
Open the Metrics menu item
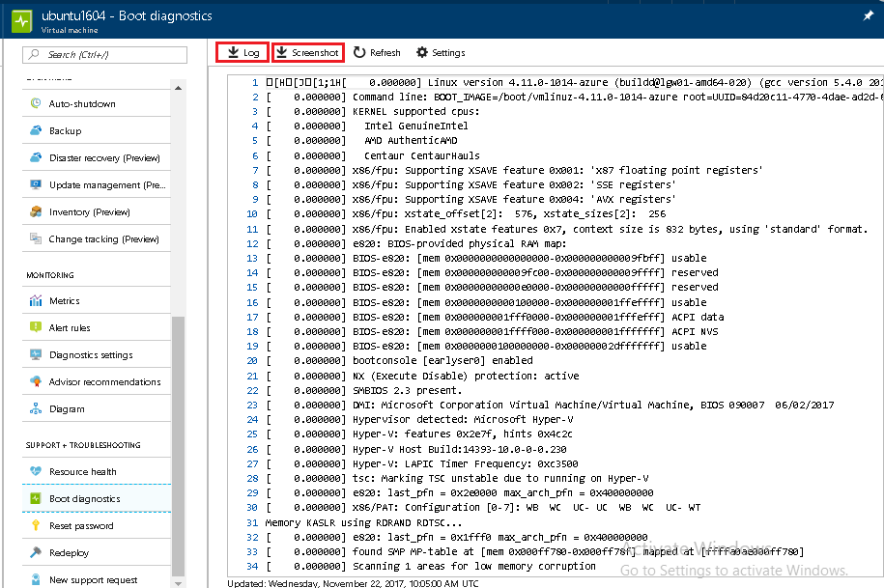97,301
